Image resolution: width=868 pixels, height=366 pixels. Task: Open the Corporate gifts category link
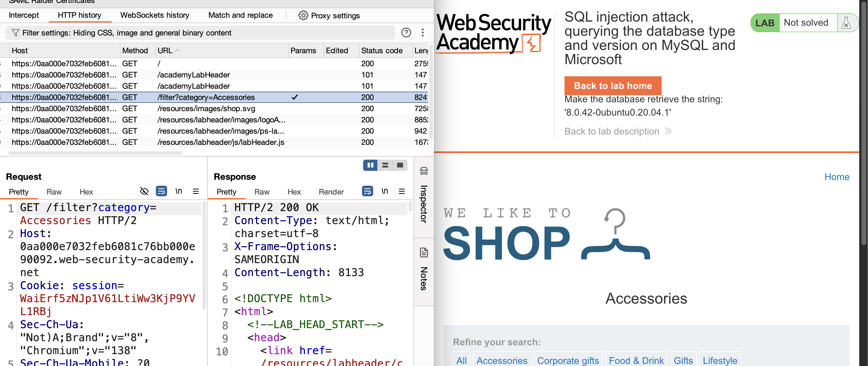point(568,360)
